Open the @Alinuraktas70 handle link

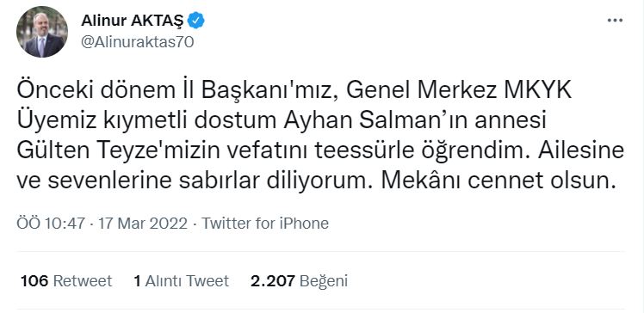coord(137,42)
